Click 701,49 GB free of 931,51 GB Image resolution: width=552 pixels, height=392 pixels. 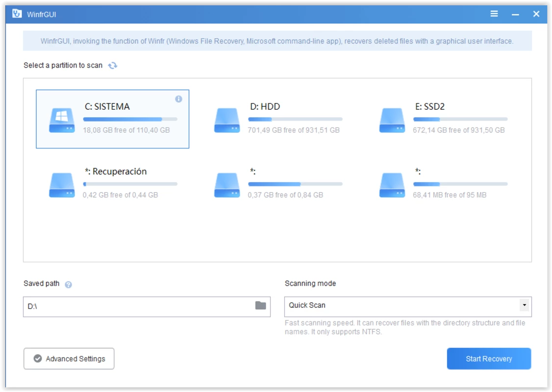point(294,130)
